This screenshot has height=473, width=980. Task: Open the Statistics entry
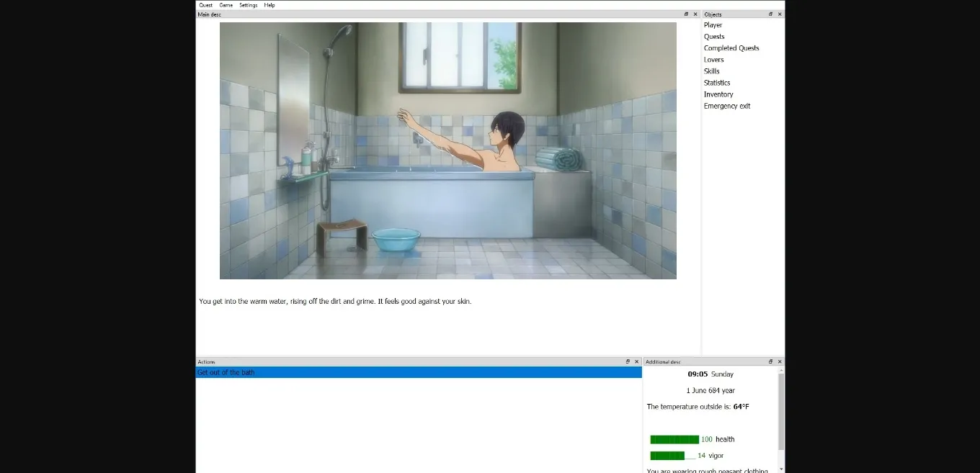(x=717, y=82)
